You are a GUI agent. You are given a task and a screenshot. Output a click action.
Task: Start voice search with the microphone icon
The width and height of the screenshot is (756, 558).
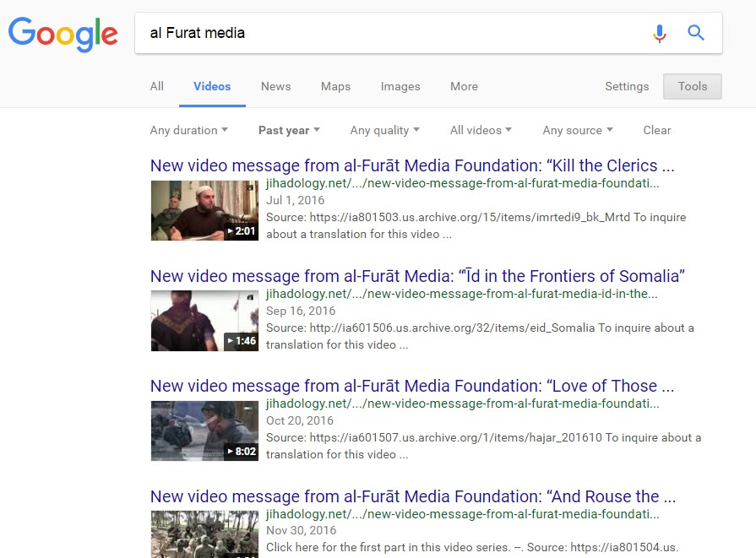pyautogui.click(x=659, y=33)
